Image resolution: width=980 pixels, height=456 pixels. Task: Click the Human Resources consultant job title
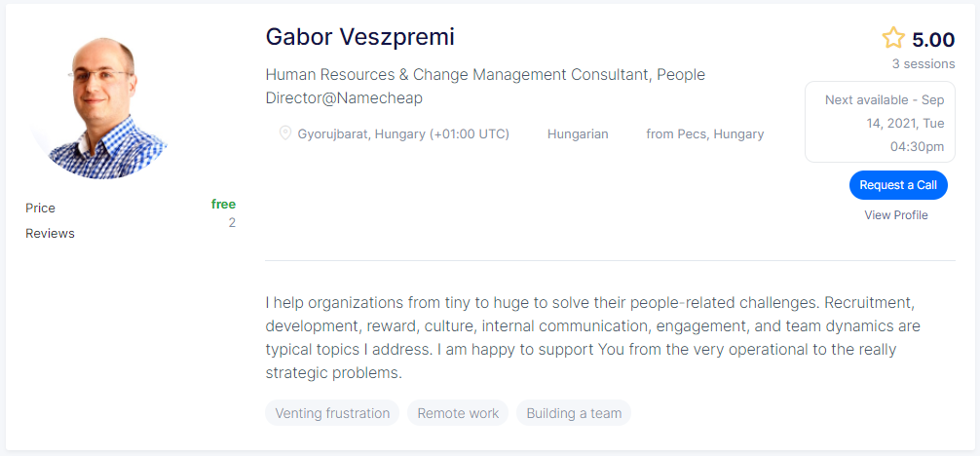pyautogui.click(x=485, y=87)
